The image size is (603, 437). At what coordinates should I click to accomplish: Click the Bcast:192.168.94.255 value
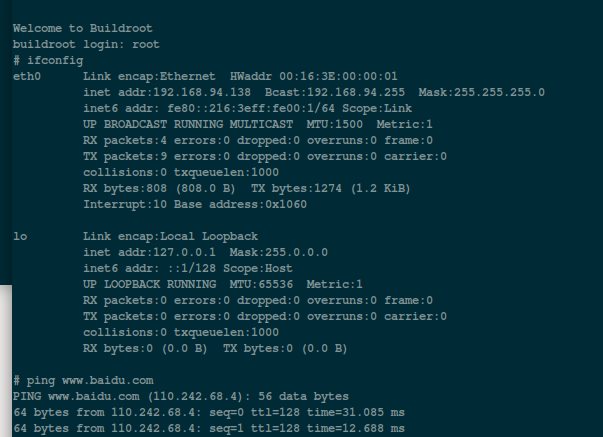point(335,93)
